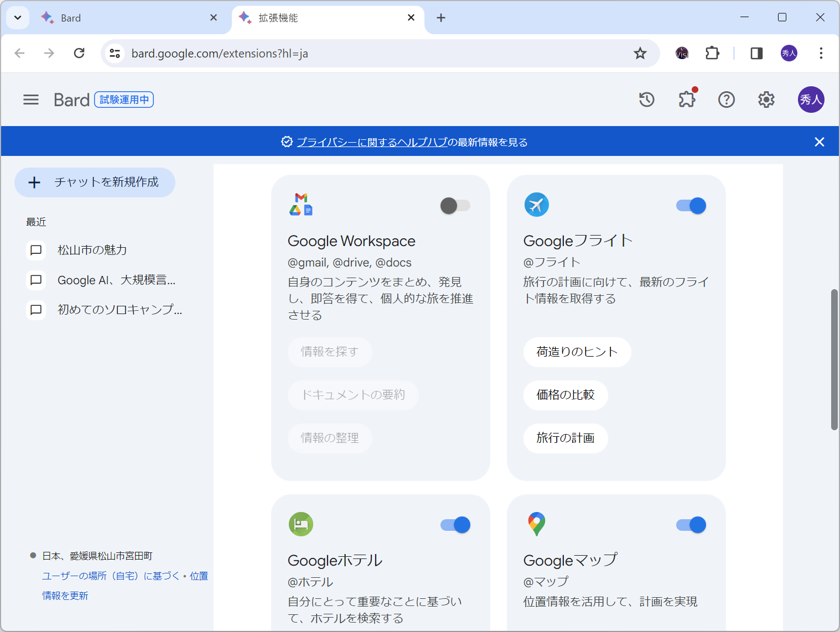Open the Bard help icon
840x632 pixels.
[726, 100]
